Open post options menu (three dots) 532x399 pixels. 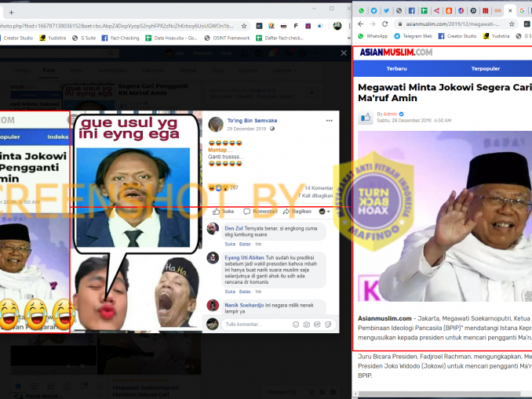329,121
